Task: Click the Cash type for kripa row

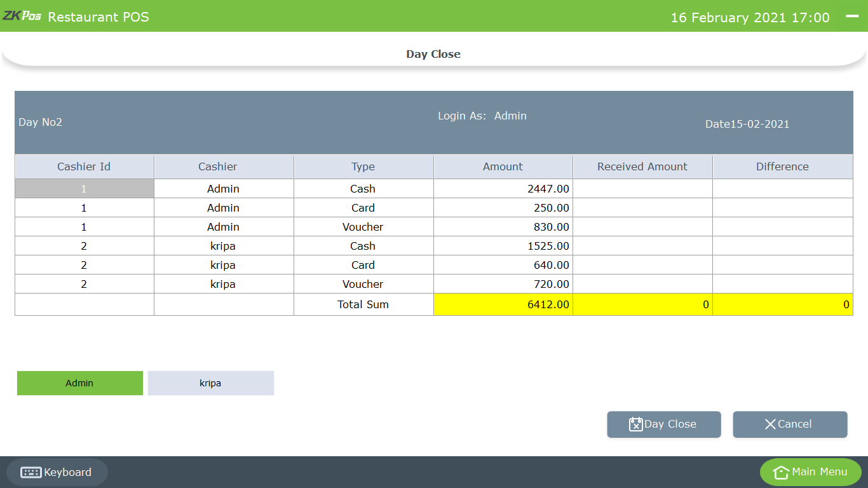Action: [363, 246]
